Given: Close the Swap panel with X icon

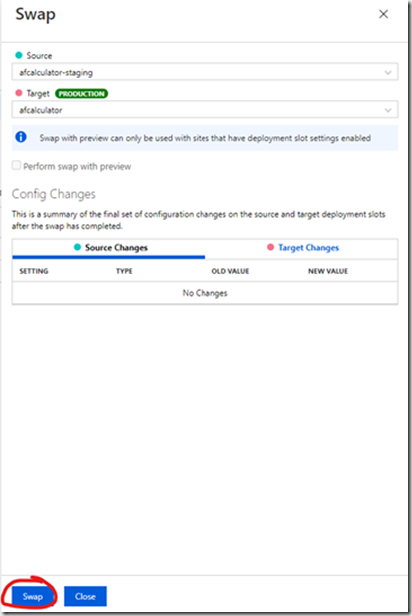Looking at the screenshot, I should 383,14.
